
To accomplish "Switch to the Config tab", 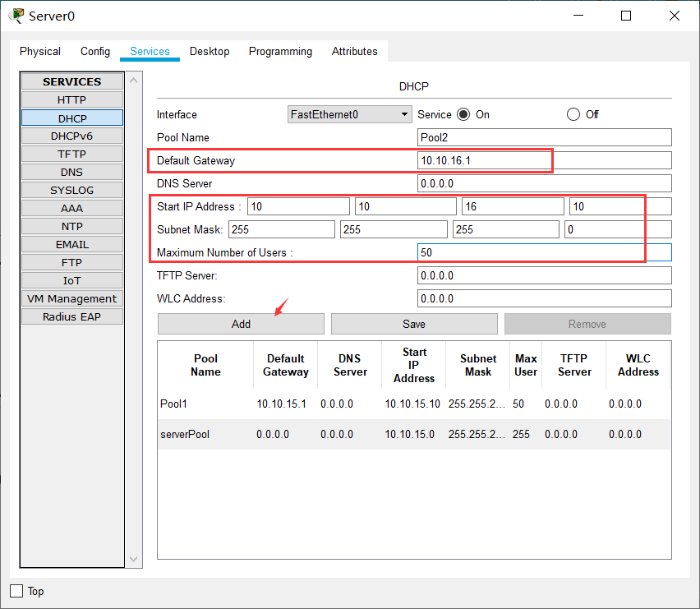I will tap(94, 51).
